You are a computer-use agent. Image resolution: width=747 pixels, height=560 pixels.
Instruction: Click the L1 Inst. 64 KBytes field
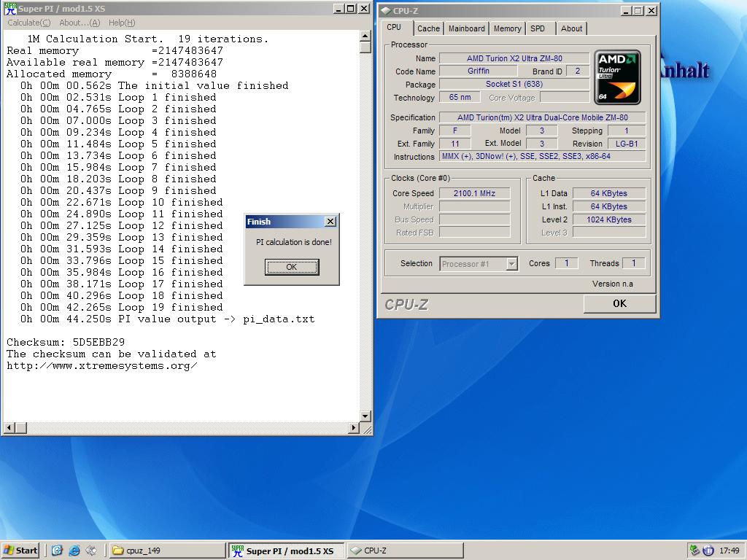(x=609, y=206)
